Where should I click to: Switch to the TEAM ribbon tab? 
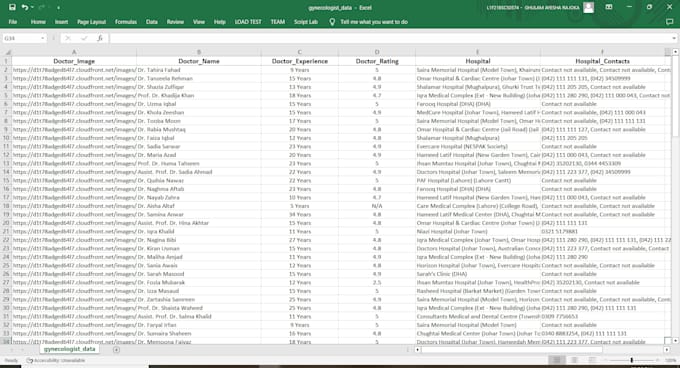[278, 22]
